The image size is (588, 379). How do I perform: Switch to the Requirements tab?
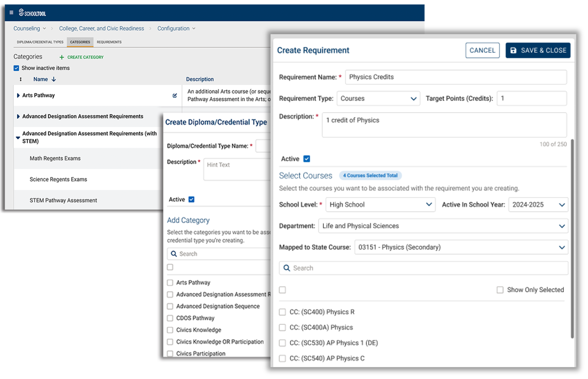[x=109, y=42]
